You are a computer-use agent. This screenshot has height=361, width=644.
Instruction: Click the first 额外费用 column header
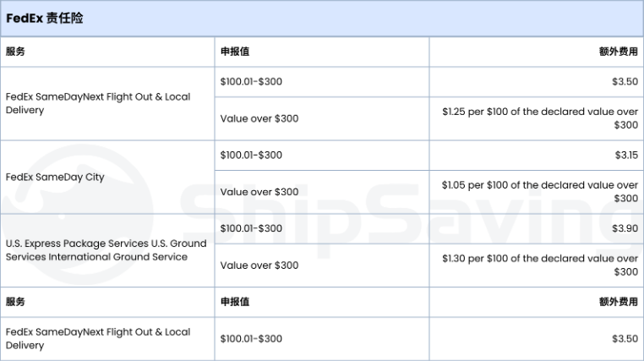point(619,52)
